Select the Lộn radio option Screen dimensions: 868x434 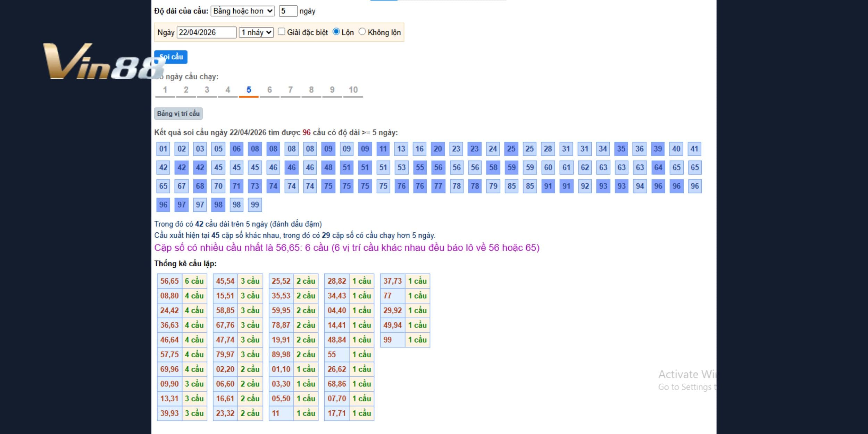click(x=336, y=32)
